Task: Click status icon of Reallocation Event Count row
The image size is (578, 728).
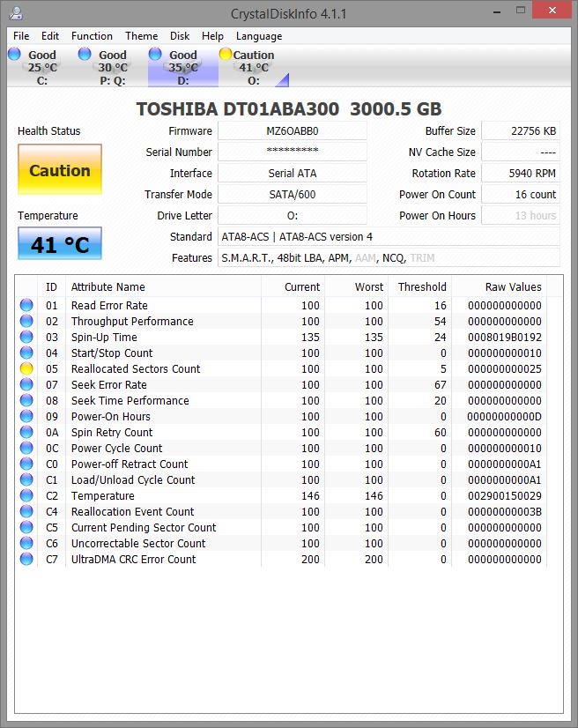Action: pyautogui.click(x=26, y=511)
